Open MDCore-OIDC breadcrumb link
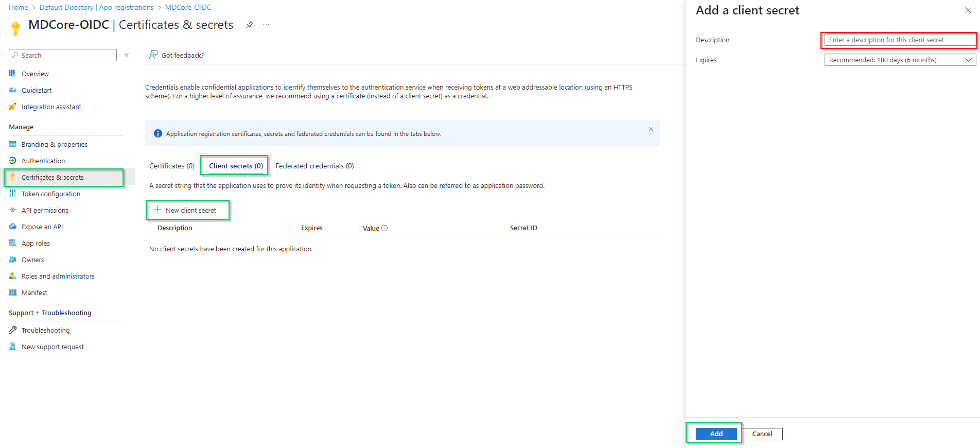This screenshot has height=448, width=980. [188, 7]
